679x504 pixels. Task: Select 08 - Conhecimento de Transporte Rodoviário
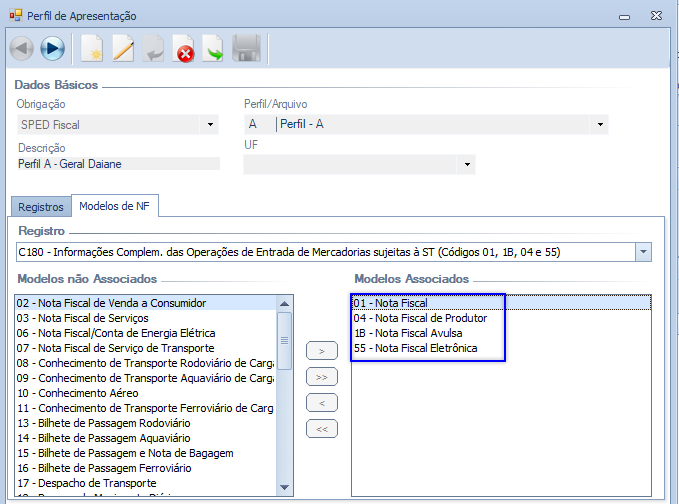146,363
